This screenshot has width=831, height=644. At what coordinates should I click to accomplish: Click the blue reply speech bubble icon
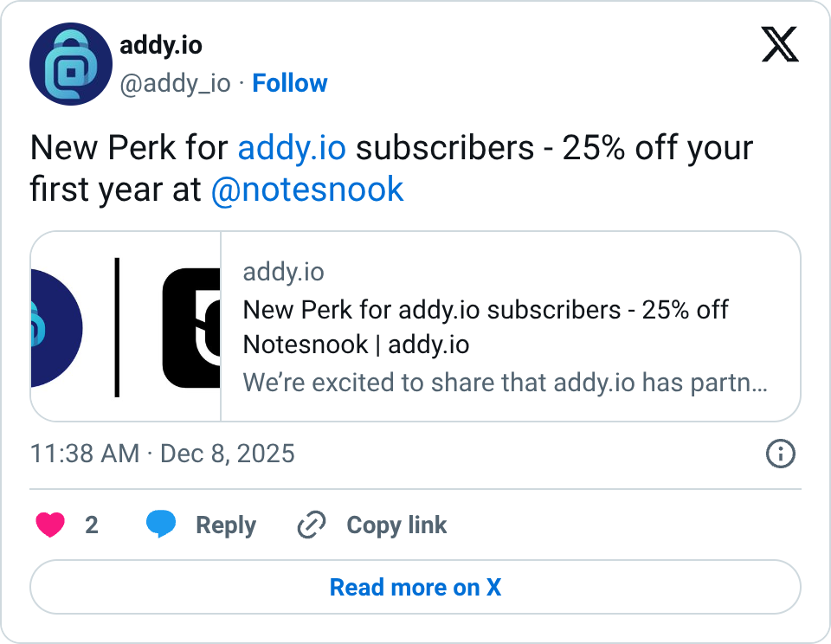click(161, 525)
